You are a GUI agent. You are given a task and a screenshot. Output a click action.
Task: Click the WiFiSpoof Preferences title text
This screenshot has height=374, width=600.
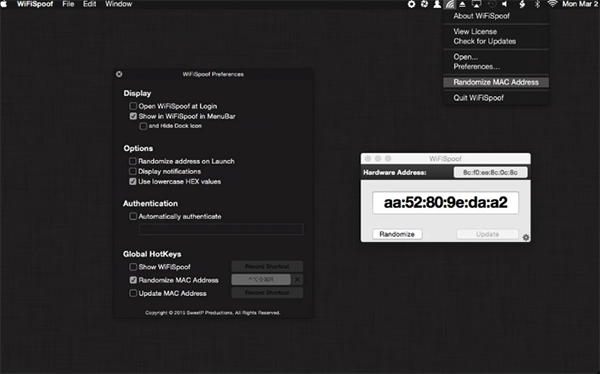click(213, 74)
